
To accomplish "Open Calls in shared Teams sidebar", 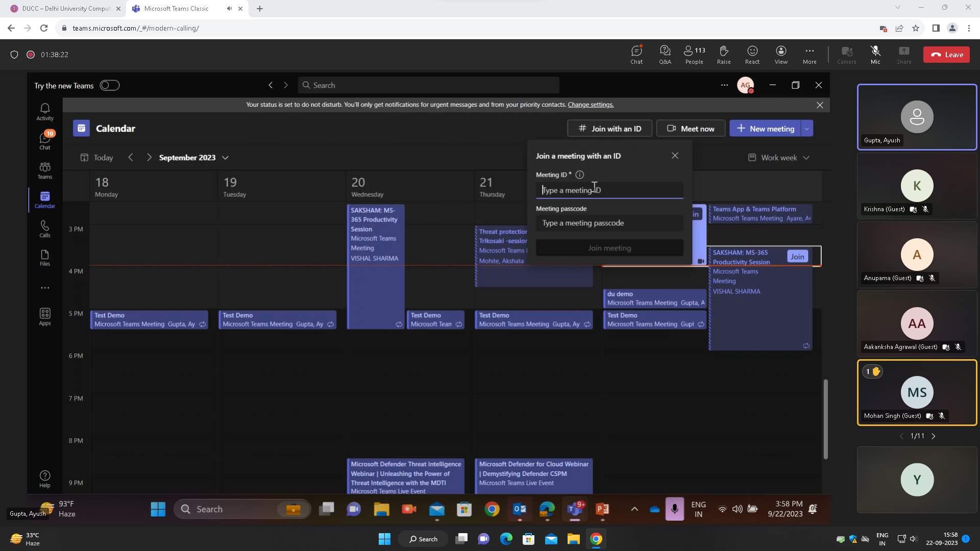I will [45, 229].
